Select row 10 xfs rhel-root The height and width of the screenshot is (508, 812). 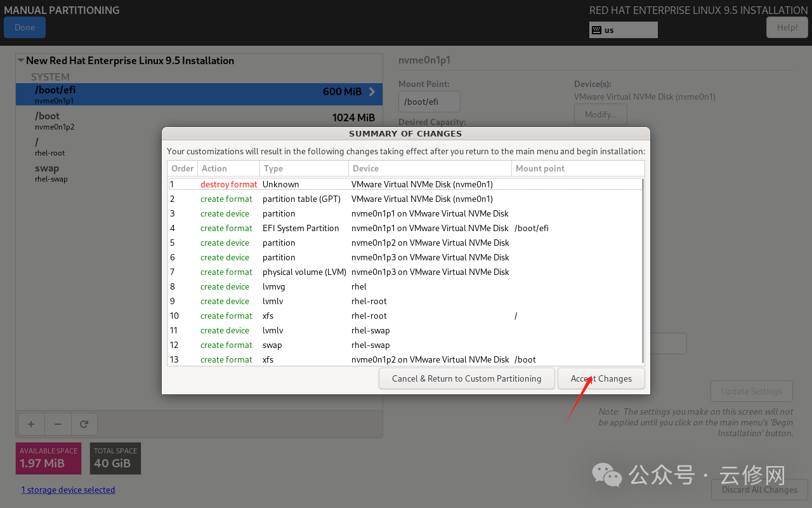click(405, 316)
